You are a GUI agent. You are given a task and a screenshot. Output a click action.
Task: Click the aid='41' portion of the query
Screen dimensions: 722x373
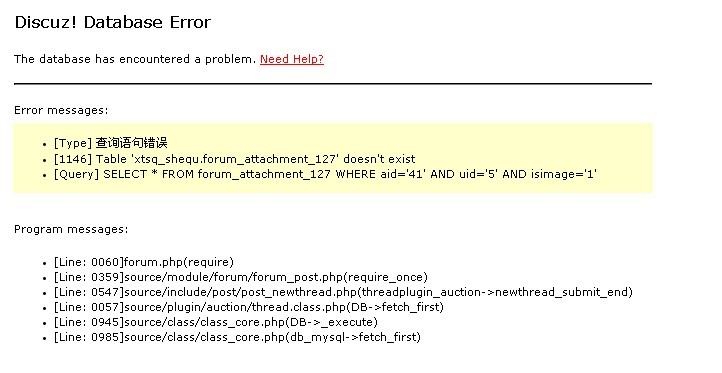404,175
